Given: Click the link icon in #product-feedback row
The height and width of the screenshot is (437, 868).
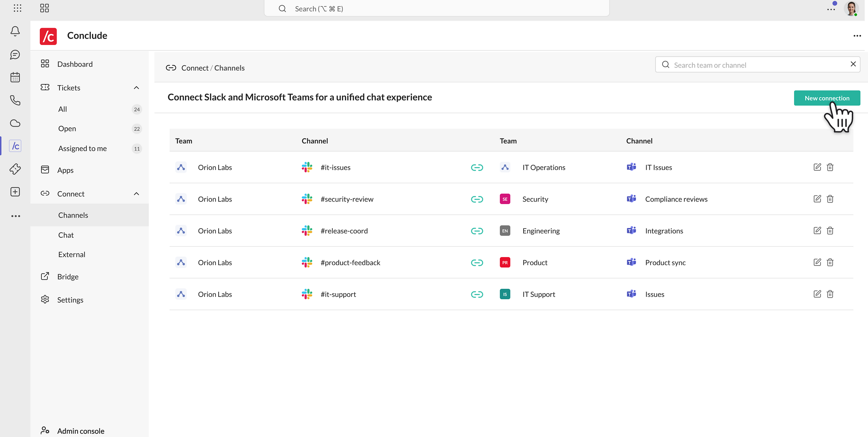Looking at the screenshot, I should [477, 263].
